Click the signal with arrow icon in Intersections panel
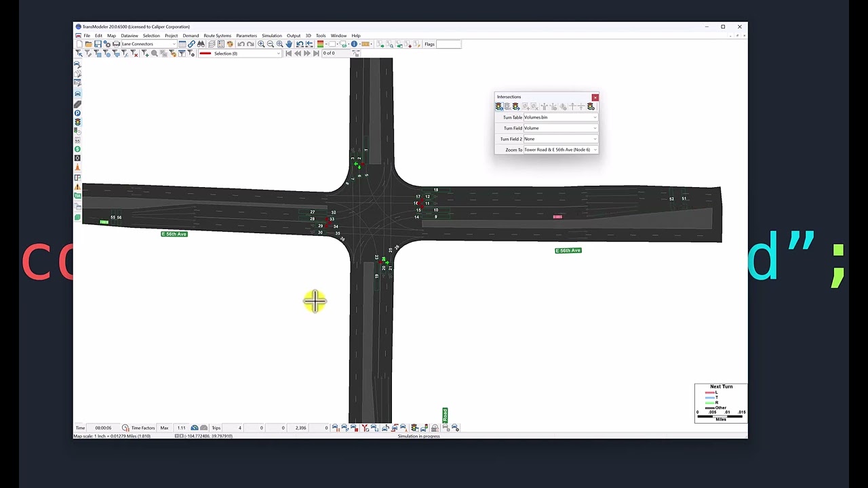This screenshot has height=488, width=868. [x=516, y=106]
